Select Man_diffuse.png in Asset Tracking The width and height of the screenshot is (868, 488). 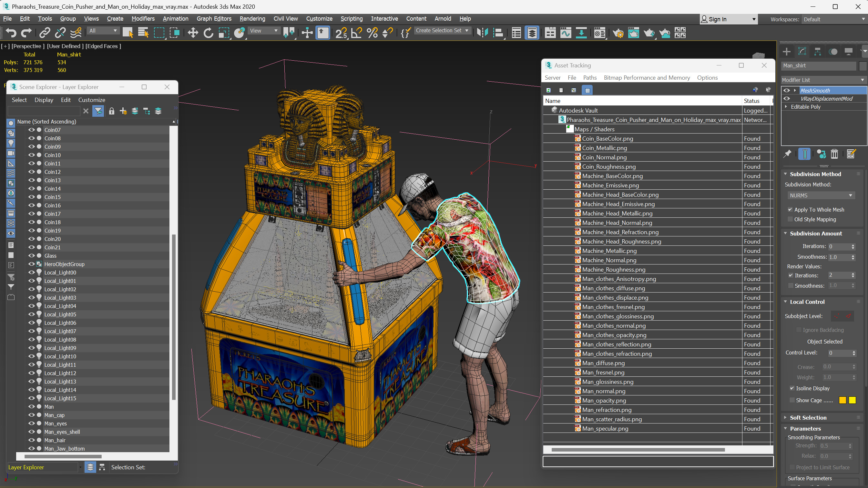pyautogui.click(x=603, y=363)
